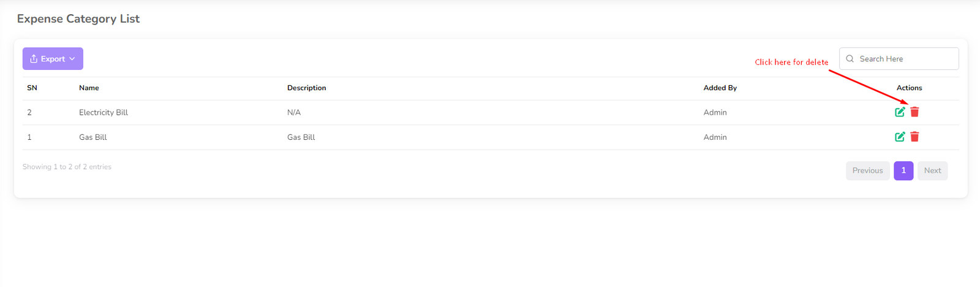
Task: Click the 'Showing 1 to 2' entries text
Action: click(67, 167)
